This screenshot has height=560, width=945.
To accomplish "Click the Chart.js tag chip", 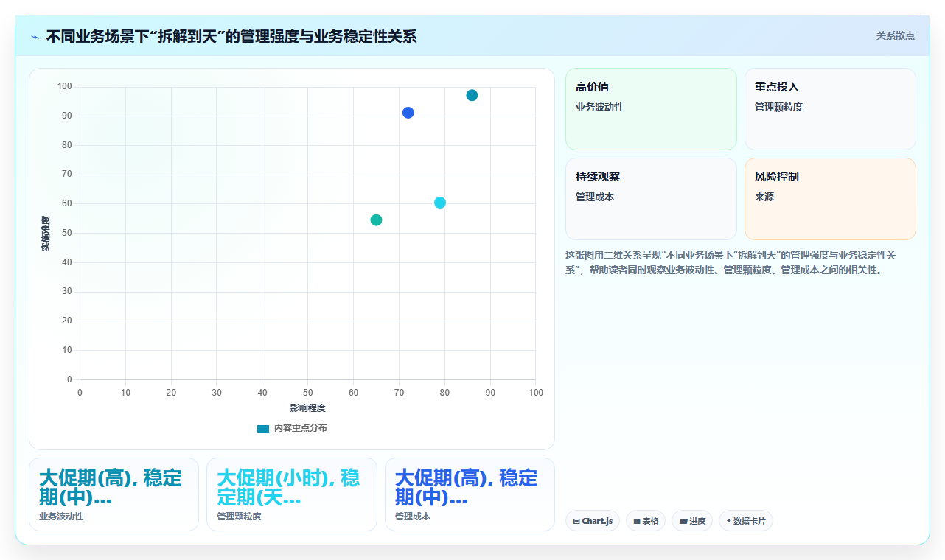I will tap(593, 521).
